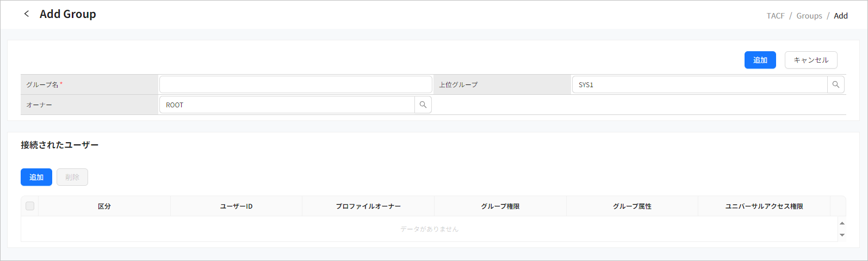Click the ユーザーID column header
This screenshot has width=868, height=261.
[236, 207]
